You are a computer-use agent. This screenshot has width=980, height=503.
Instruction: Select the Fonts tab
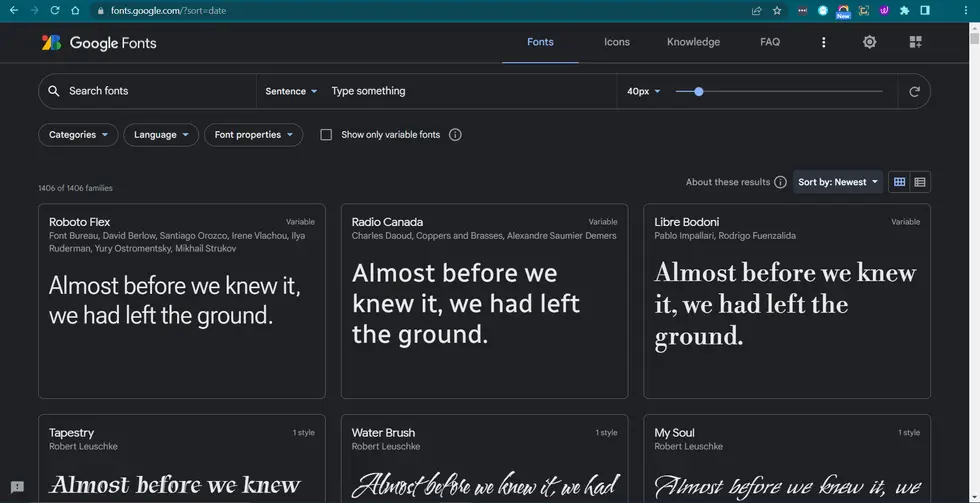[x=540, y=42]
